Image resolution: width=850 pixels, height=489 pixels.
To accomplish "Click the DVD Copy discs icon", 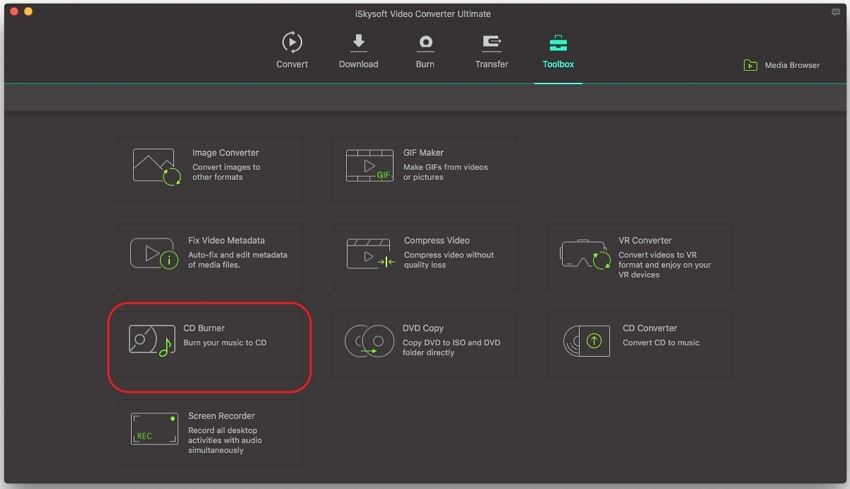I will [369, 341].
